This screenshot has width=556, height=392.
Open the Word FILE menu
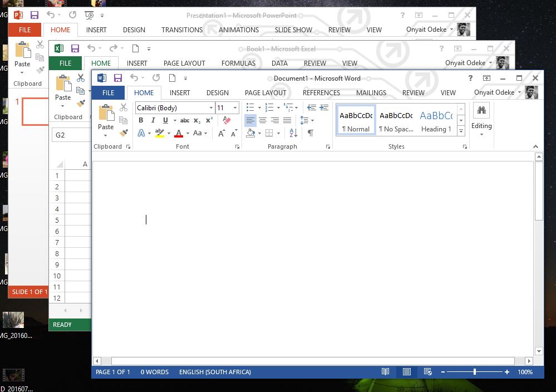coord(108,93)
